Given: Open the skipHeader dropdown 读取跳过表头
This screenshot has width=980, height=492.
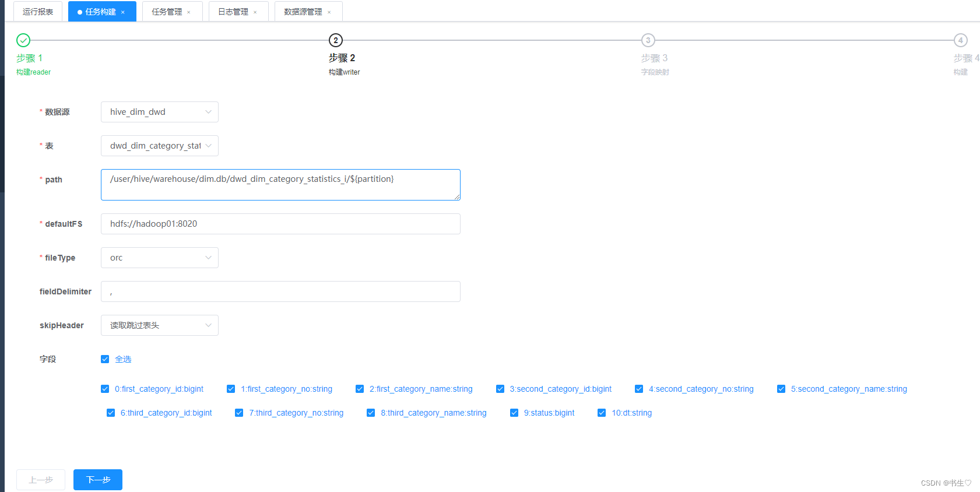Looking at the screenshot, I should 160,325.
